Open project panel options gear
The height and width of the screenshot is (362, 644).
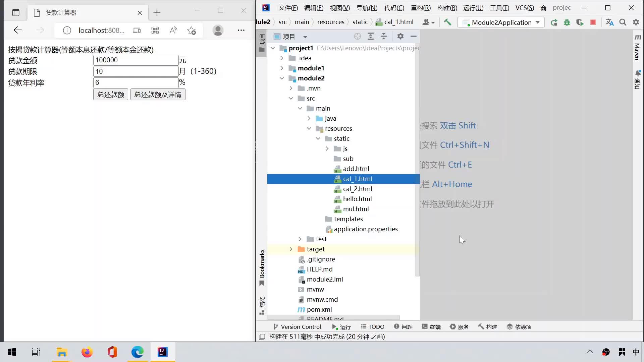click(x=400, y=36)
